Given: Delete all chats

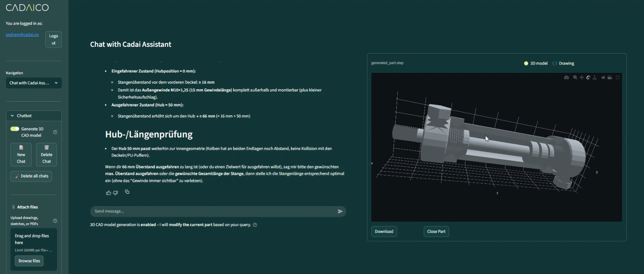Looking at the screenshot, I should pos(31,176).
